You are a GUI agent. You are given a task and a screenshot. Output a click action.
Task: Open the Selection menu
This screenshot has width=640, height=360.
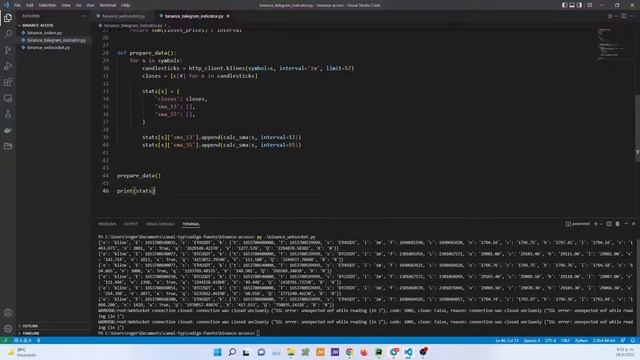[47, 5]
